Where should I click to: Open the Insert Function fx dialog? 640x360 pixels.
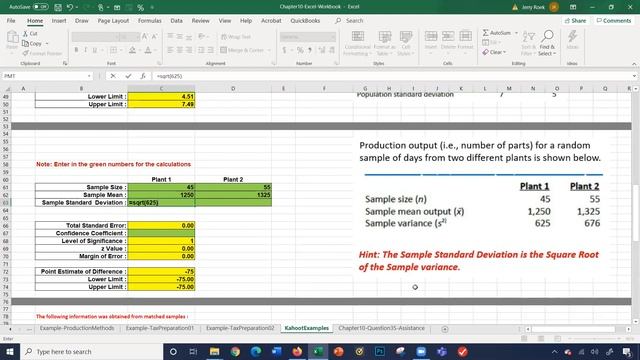pos(143,76)
